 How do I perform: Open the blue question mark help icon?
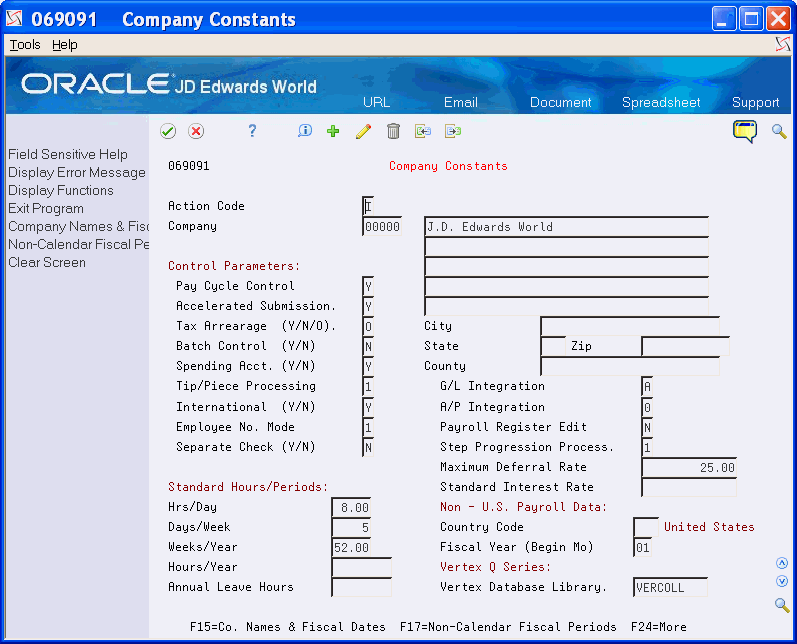coord(252,131)
